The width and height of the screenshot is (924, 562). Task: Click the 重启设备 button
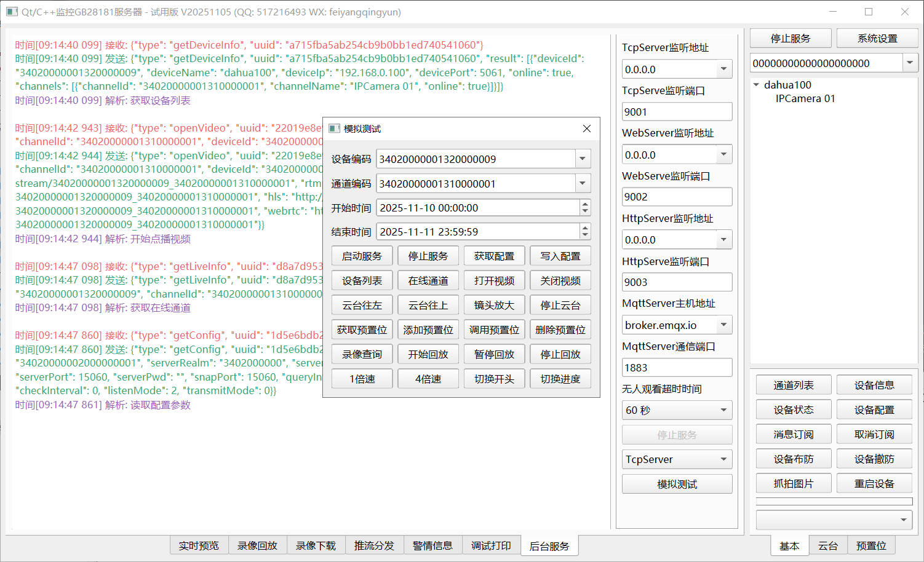874,483
